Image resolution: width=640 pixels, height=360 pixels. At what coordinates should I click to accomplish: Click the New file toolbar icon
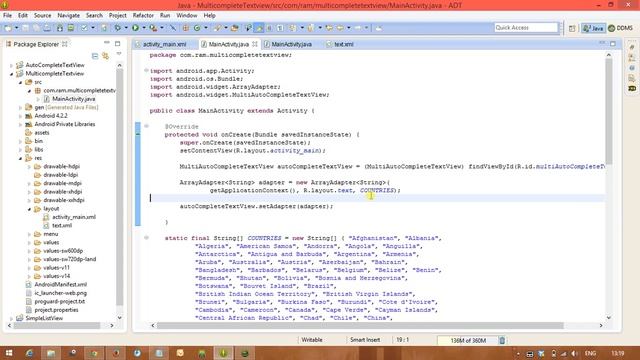click(x=8, y=28)
